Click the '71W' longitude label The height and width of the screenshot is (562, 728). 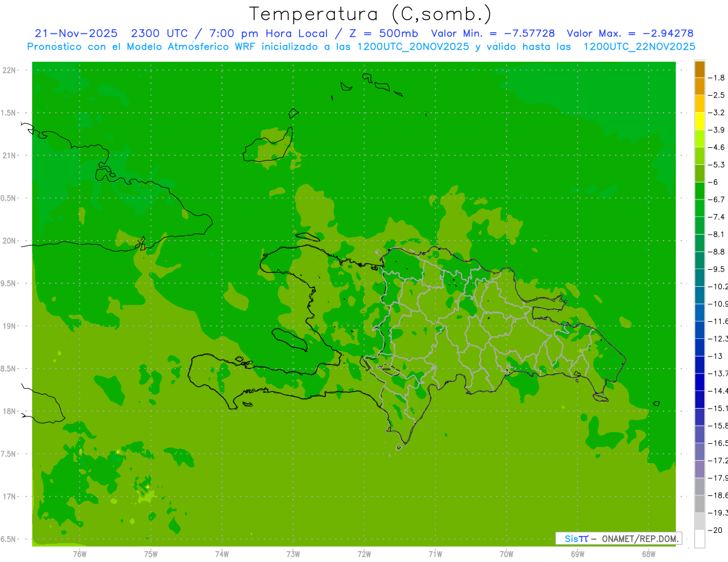pos(435,554)
